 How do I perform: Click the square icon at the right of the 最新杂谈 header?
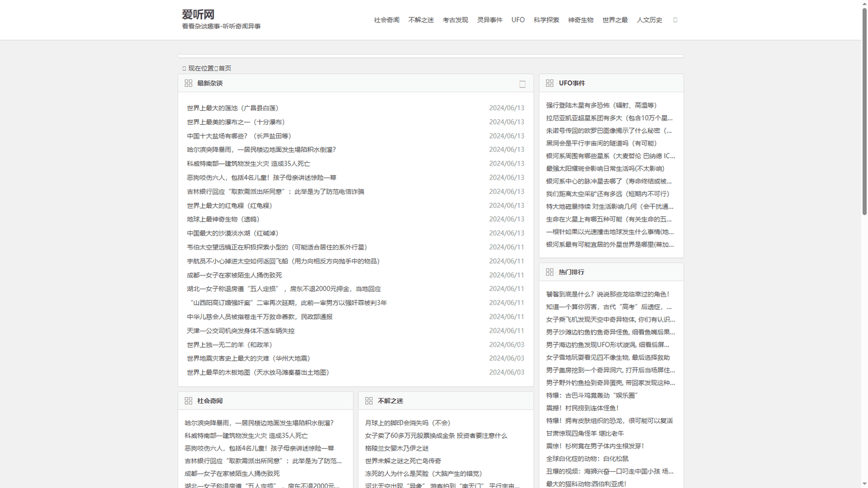523,84
